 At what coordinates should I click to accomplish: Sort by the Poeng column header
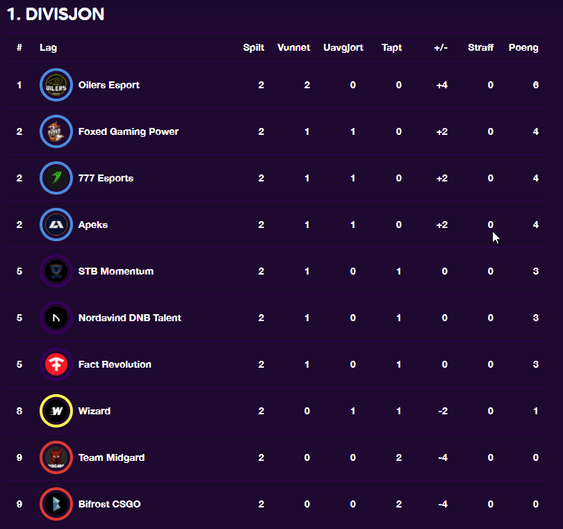[x=523, y=48]
